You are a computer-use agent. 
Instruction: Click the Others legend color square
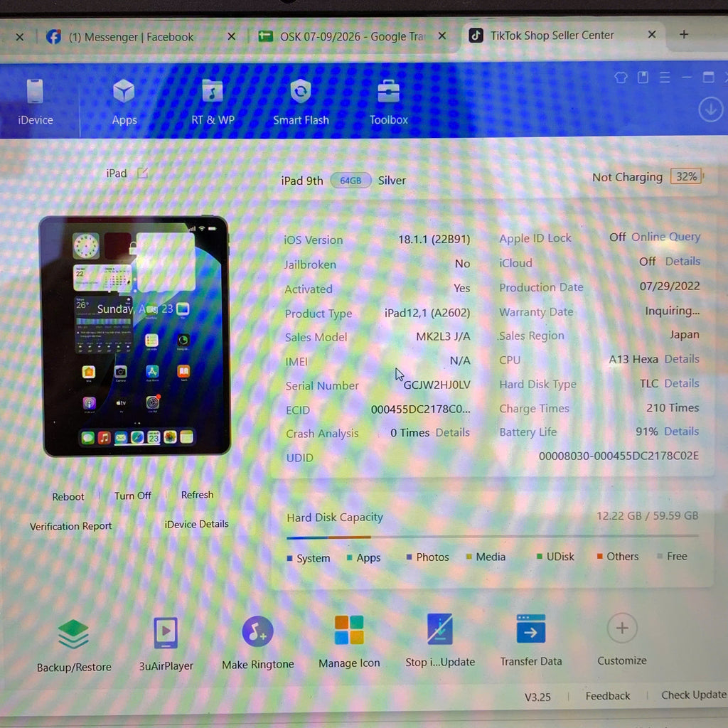tap(599, 556)
